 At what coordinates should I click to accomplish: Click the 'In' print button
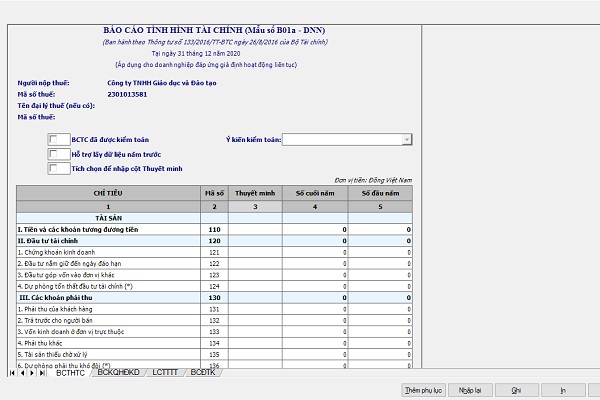pyautogui.click(x=565, y=389)
